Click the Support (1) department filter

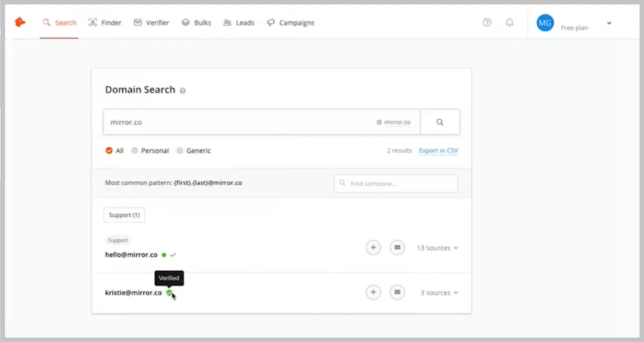point(124,215)
